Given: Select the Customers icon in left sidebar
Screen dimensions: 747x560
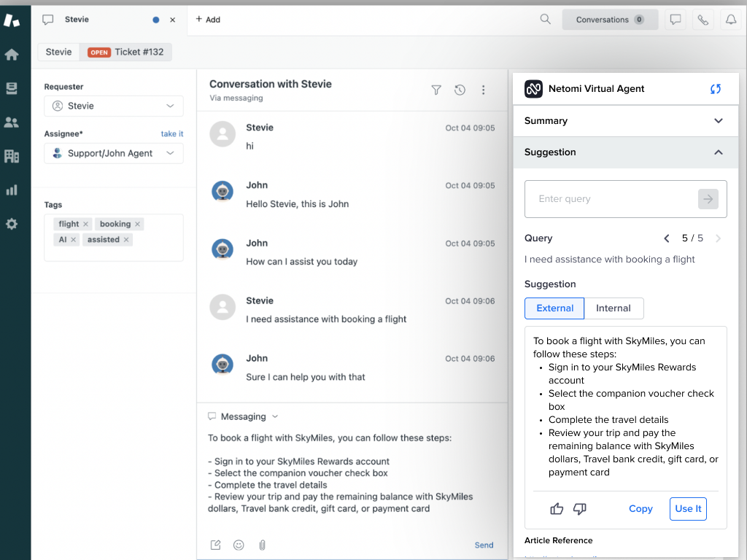Looking at the screenshot, I should (x=11, y=122).
